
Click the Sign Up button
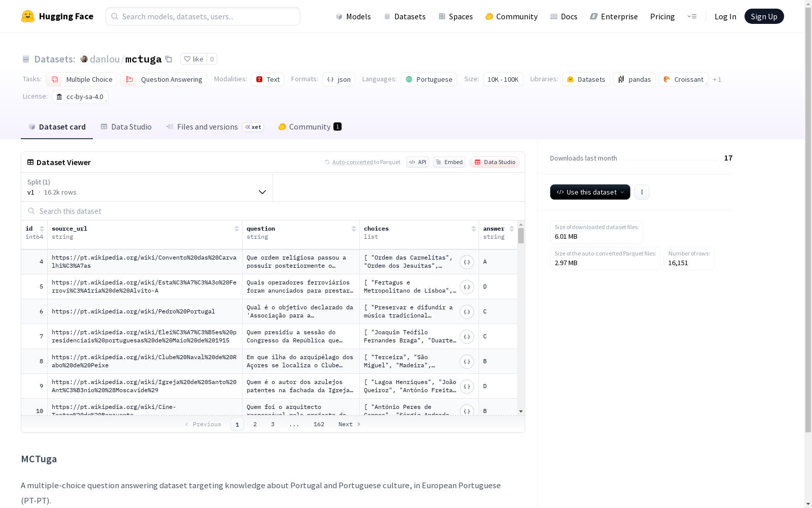(764, 16)
